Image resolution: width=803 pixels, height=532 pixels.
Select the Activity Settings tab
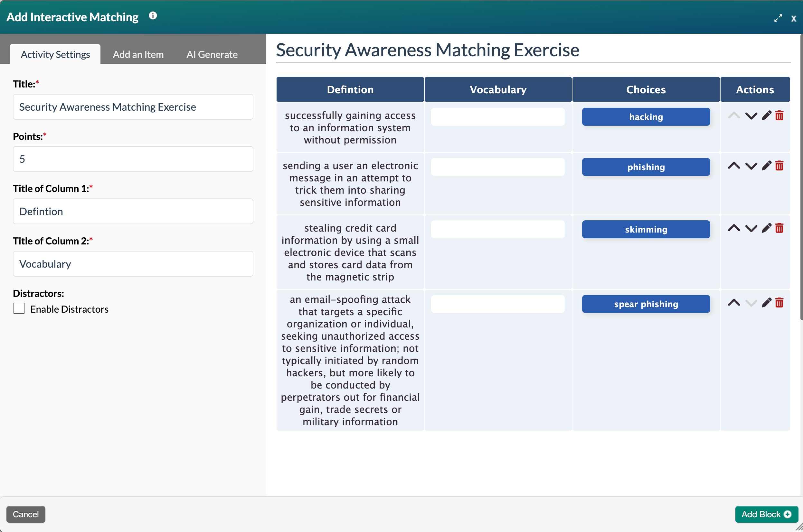click(55, 54)
